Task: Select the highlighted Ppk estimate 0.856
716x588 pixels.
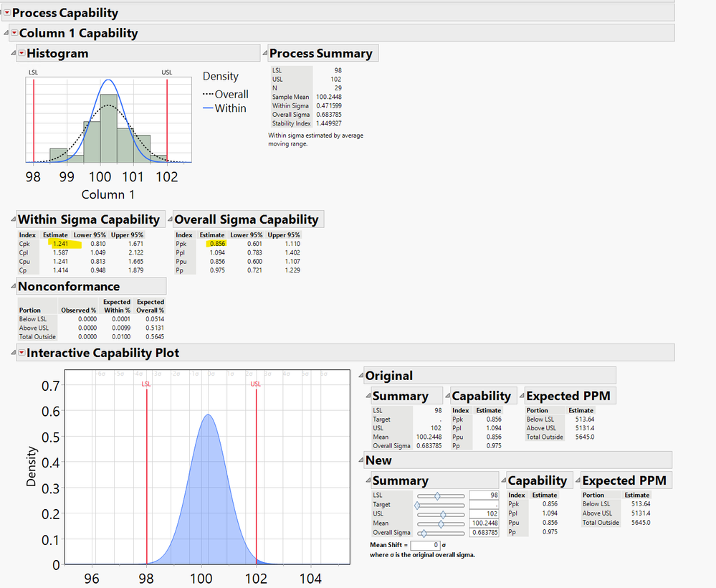Action: click(217, 244)
